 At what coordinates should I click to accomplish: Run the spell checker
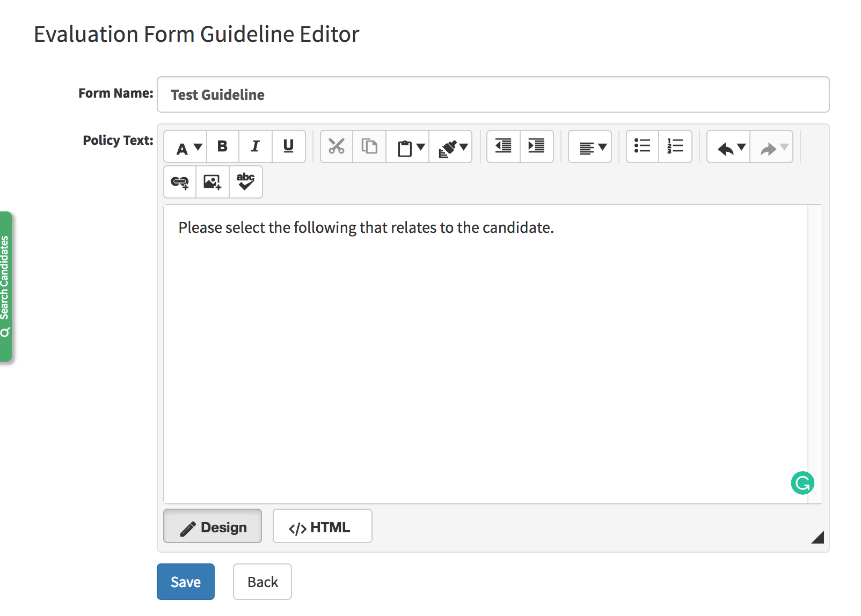[246, 182]
